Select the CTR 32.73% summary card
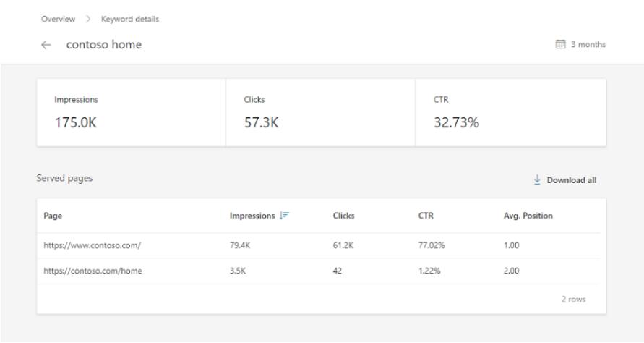Image resolution: width=644 pixels, height=343 pixels. [x=510, y=112]
